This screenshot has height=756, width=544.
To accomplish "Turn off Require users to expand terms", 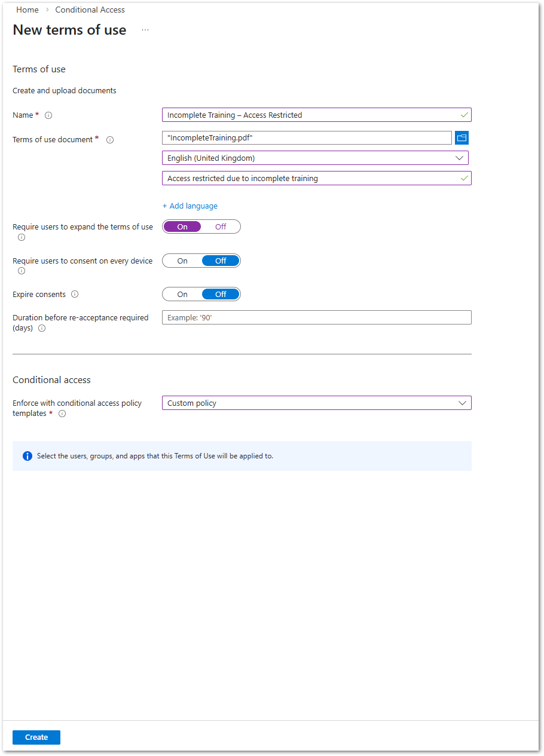I will tap(221, 227).
